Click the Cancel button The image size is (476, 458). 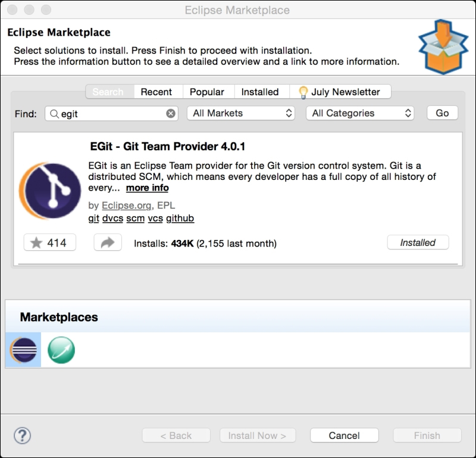[345, 435]
